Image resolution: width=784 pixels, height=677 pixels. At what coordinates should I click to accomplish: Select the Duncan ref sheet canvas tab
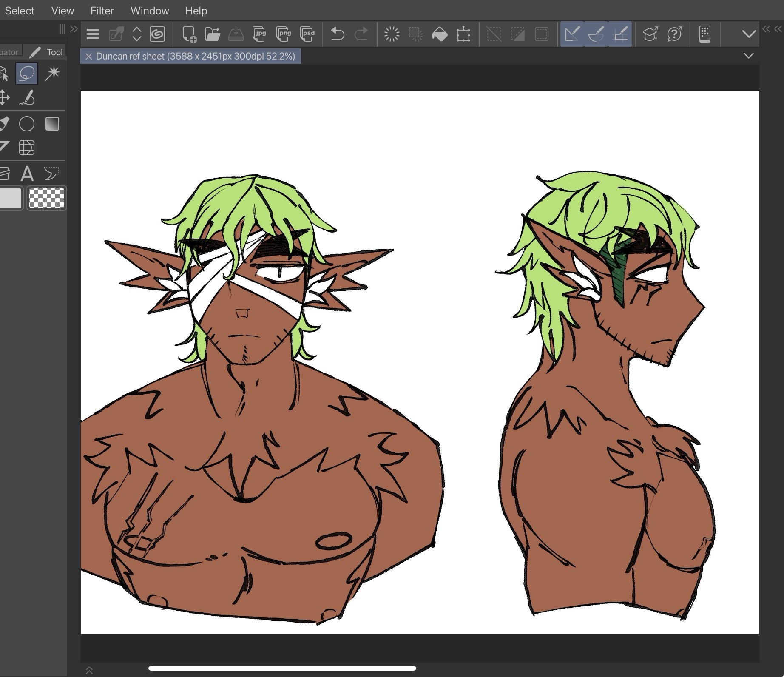click(x=190, y=56)
